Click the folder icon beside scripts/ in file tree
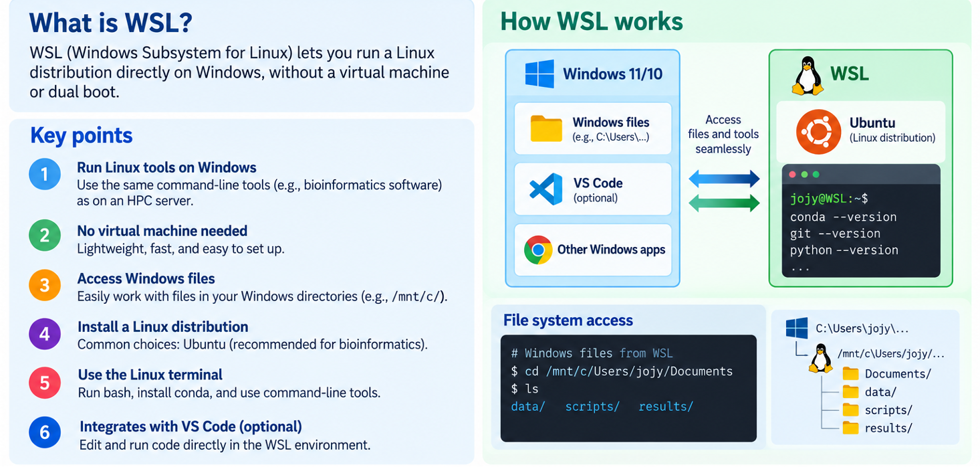 point(850,409)
